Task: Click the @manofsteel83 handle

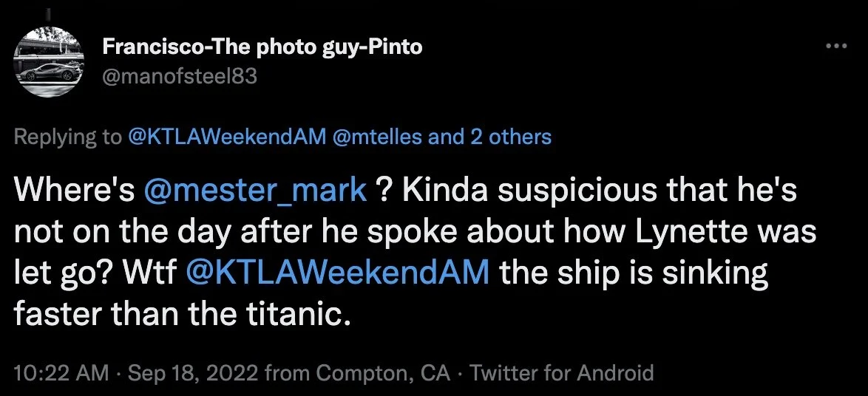Action: click(179, 75)
